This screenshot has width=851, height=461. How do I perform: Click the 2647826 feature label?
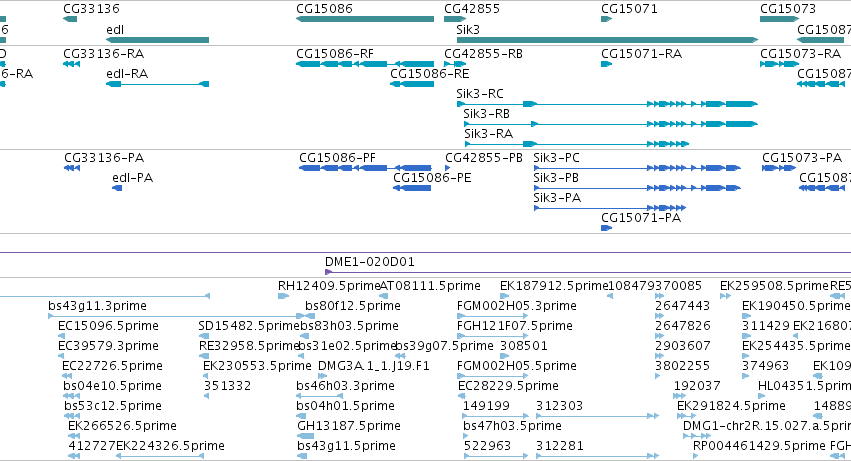click(682, 326)
